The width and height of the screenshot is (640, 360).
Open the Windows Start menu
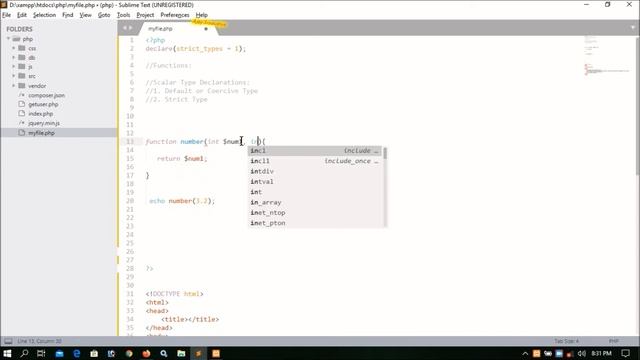click(7, 353)
